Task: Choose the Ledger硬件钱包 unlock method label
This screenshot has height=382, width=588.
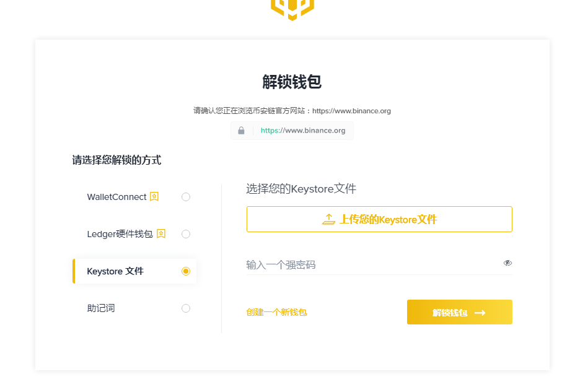Action: 120,234
